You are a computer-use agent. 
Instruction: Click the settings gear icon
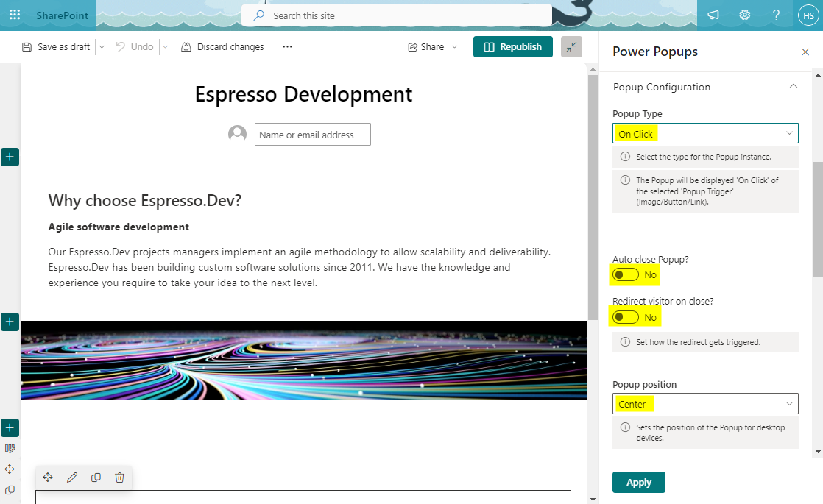tap(744, 15)
